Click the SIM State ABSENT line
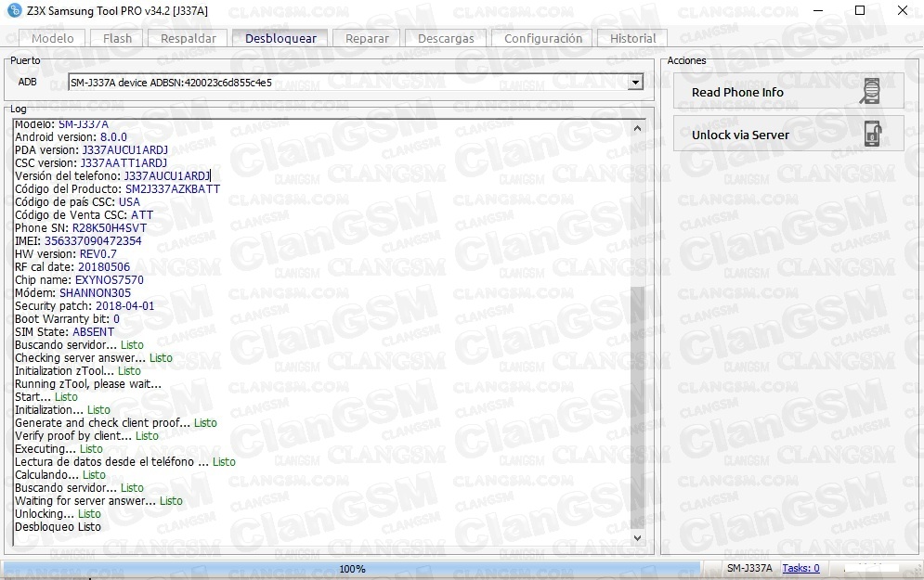 (64, 331)
